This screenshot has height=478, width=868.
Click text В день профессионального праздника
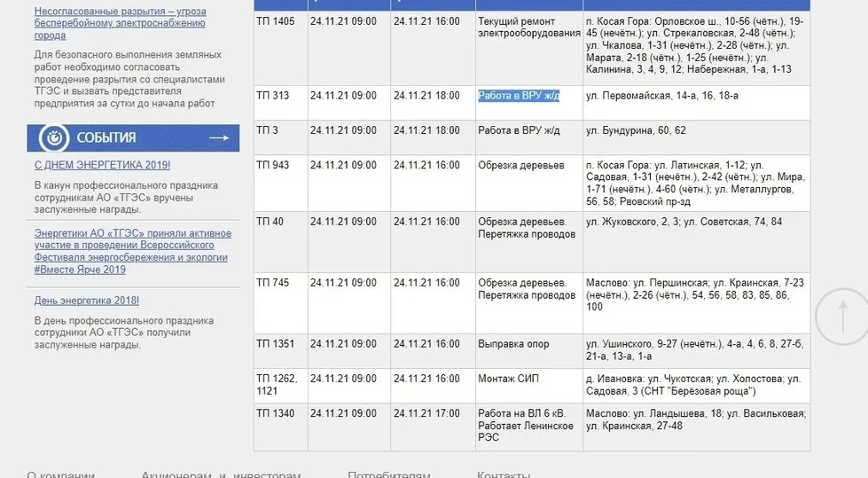click(x=124, y=333)
